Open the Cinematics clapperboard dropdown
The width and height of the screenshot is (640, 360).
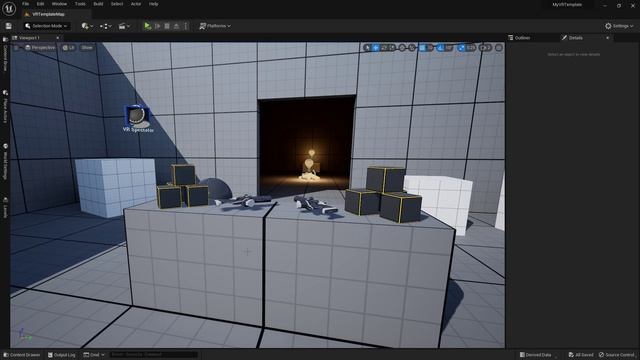pyautogui.click(x=124, y=26)
